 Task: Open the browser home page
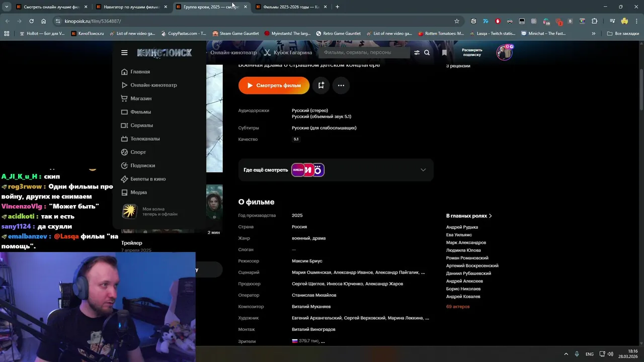(44, 21)
